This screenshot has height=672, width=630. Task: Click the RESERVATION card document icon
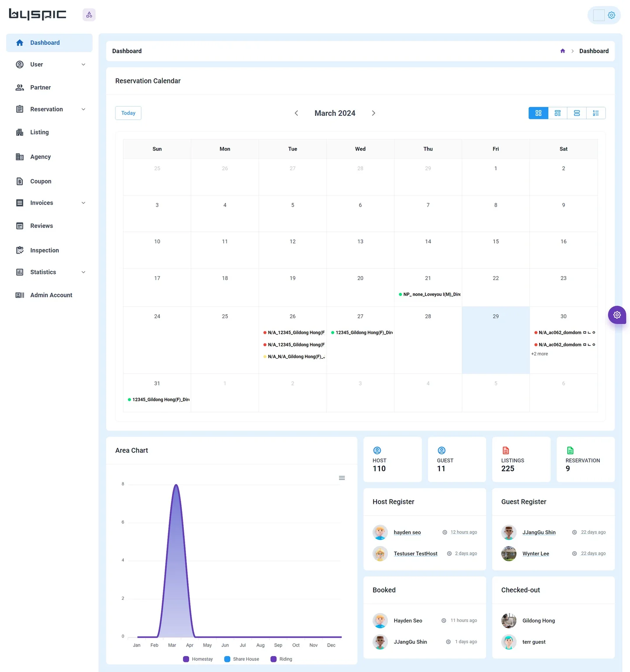[x=570, y=450]
